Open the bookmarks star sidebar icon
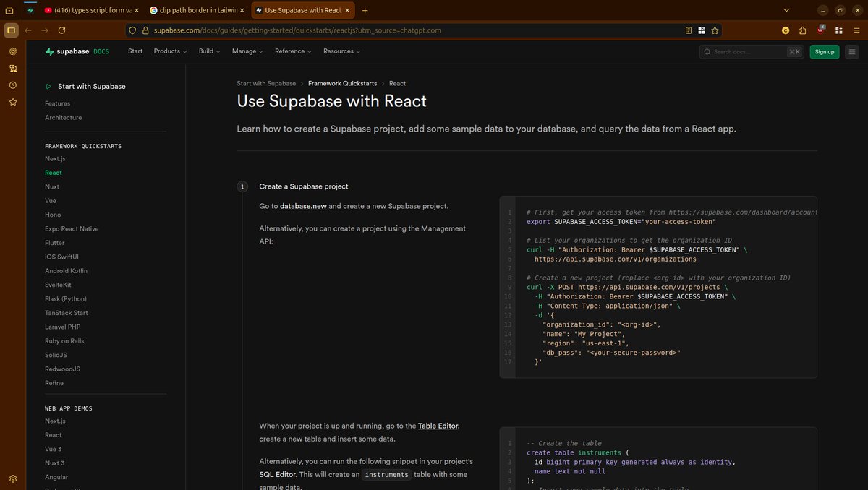 point(12,102)
